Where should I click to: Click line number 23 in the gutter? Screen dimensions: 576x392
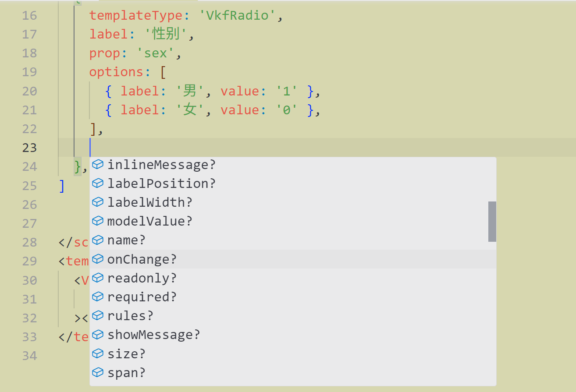29,148
